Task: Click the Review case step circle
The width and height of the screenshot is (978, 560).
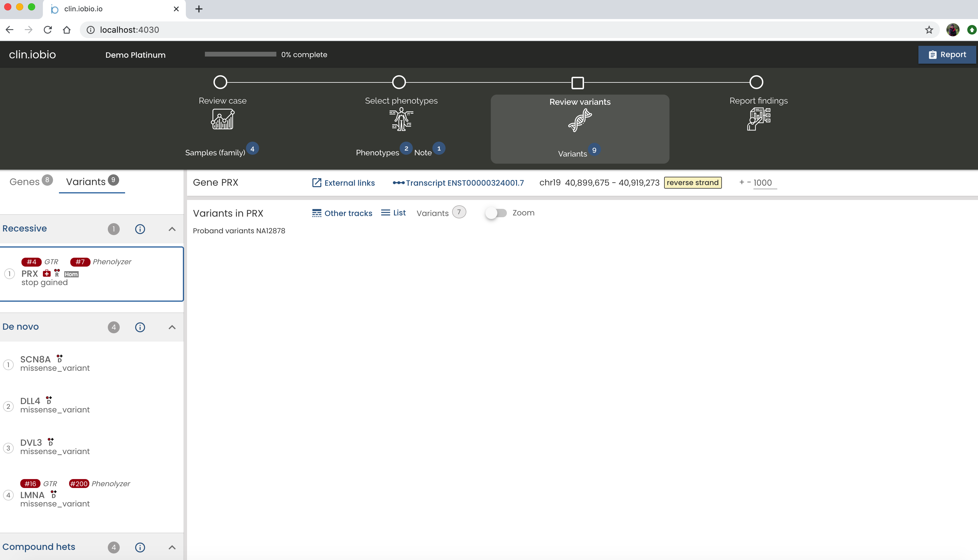Action: coord(220,82)
